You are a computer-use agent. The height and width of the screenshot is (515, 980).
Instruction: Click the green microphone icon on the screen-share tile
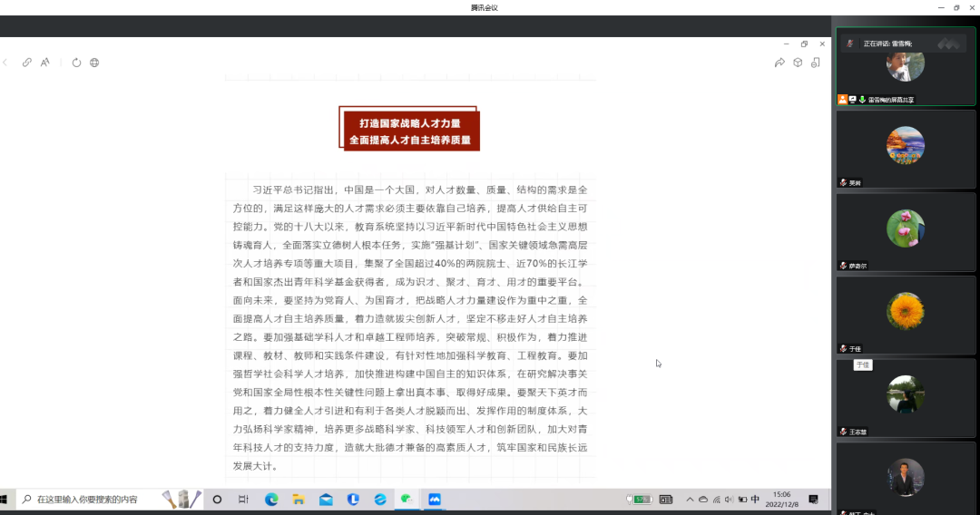tap(861, 100)
